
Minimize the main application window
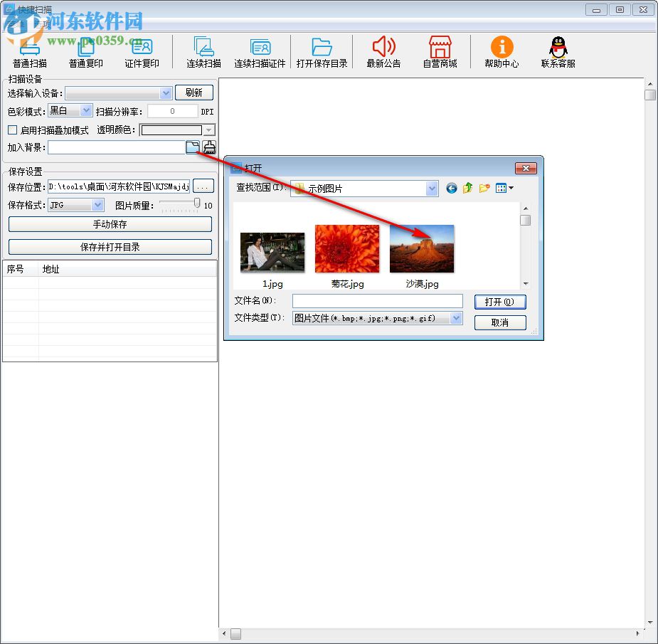point(596,10)
